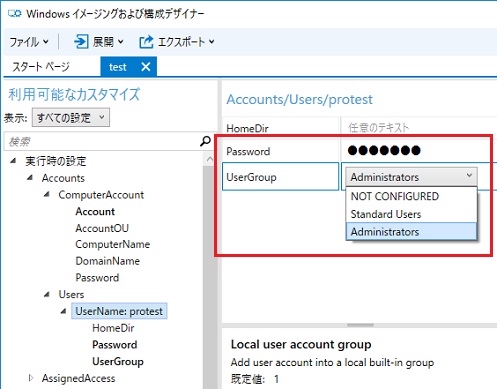
Task: Select the test tab
Action: click(x=118, y=67)
